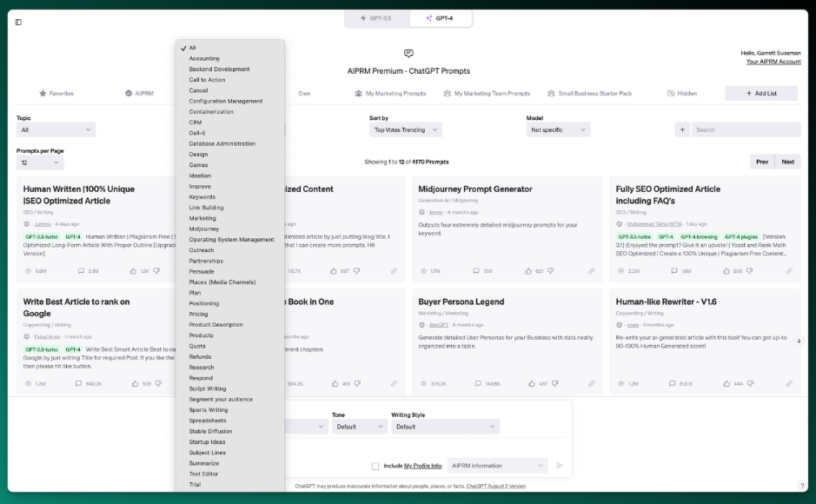This screenshot has width=816, height=504.
Task: Open the Topic dropdown
Action: click(56, 130)
